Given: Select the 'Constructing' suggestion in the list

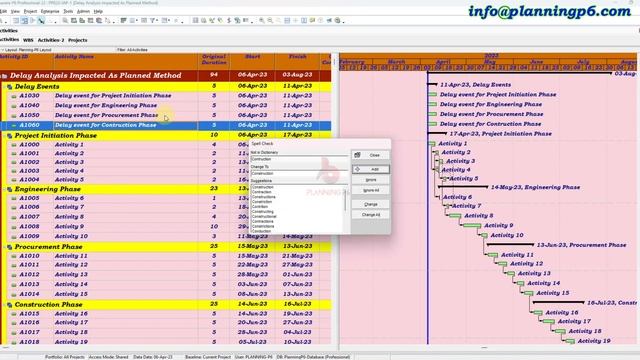Looking at the screenshot, I should tap(263, 211).
